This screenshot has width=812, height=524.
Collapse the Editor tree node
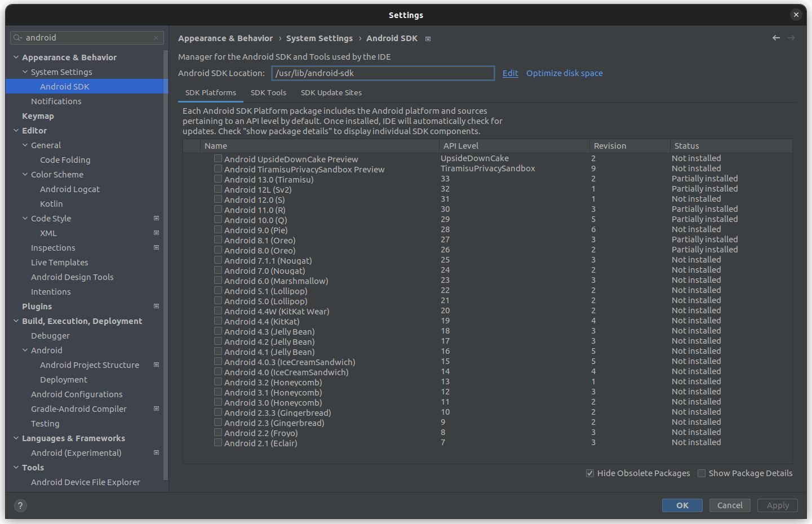[16, 131]
